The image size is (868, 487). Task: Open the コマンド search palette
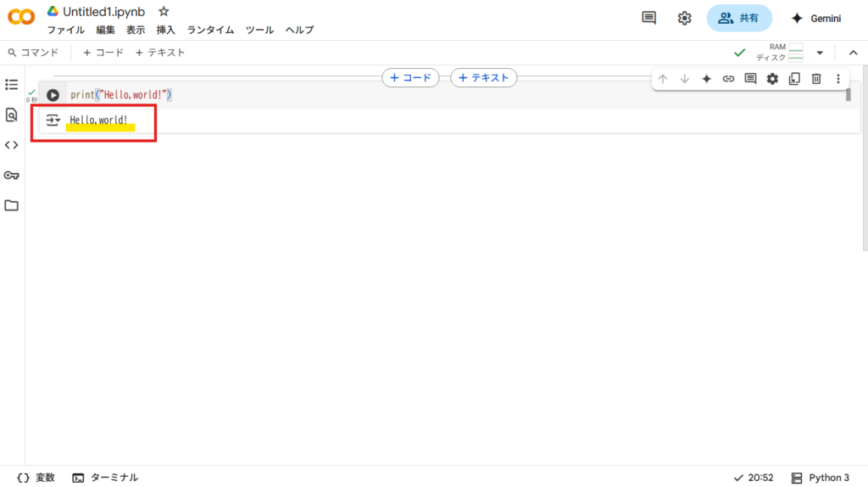coord(33,53)
